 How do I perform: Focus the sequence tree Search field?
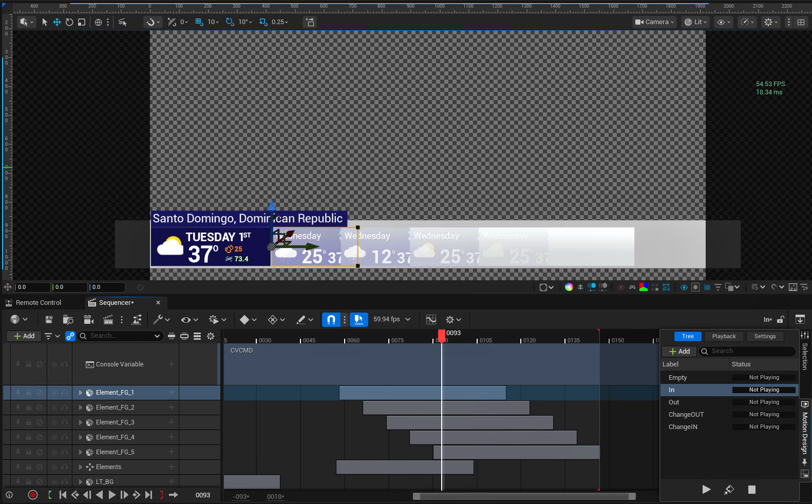point(747,352)
